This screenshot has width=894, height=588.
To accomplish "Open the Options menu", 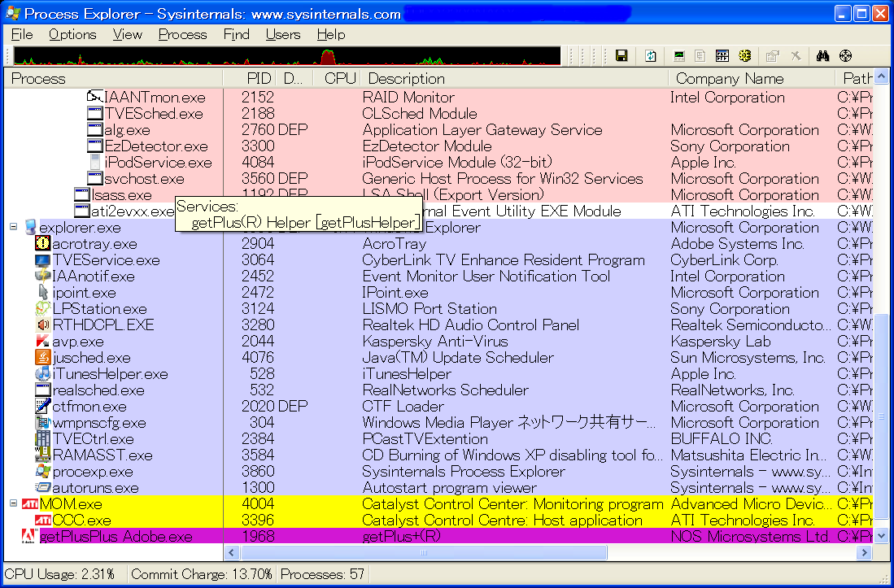I will 72,35.
